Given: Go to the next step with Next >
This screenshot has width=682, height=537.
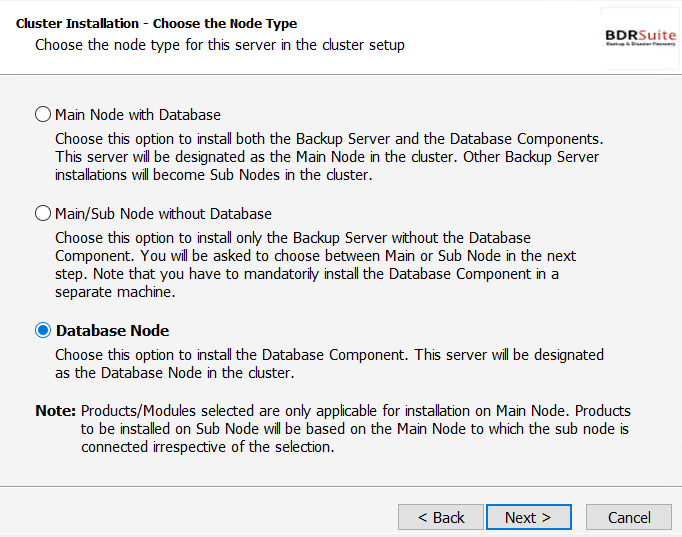Looking at the screenshot, I should pos(528,517).
